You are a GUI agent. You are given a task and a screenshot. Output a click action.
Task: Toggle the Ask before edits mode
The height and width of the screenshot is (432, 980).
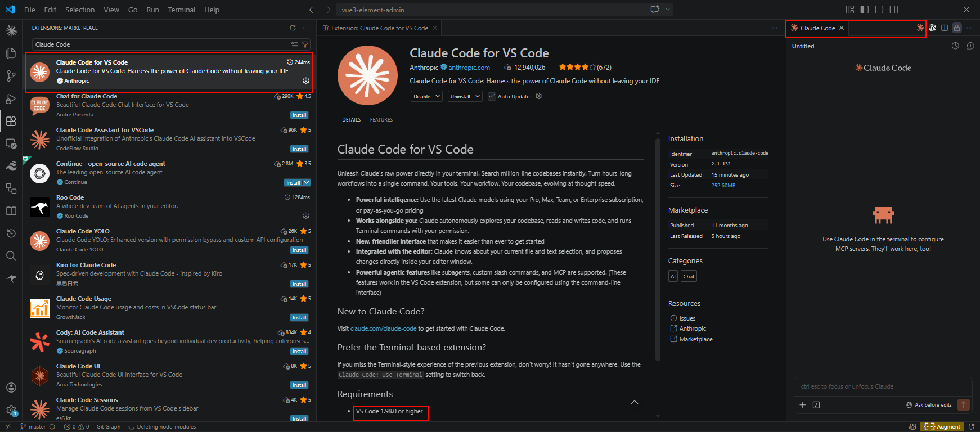pos(929,404)
